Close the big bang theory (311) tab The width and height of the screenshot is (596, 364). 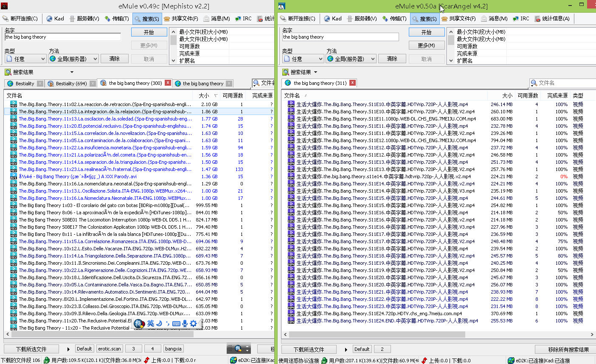click(352, 83)
